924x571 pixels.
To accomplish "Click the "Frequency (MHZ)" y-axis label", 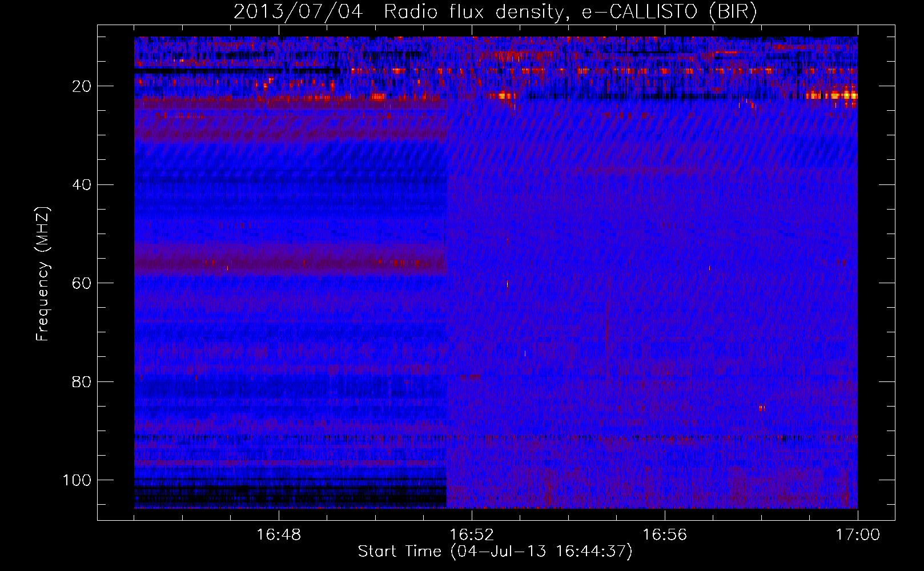I will pos(43,274).
